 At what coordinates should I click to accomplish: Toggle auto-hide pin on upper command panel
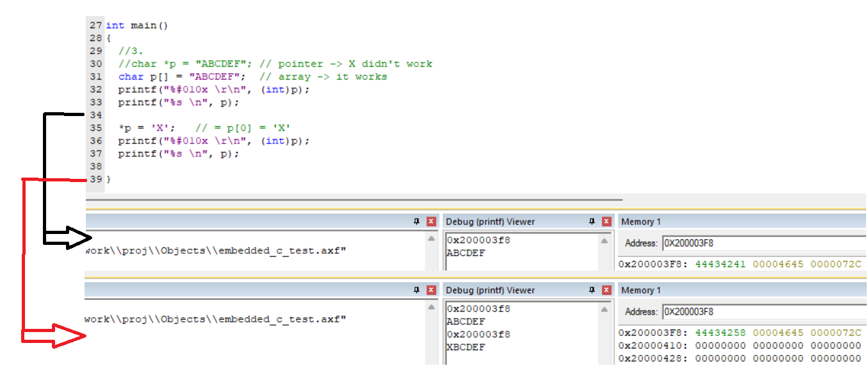[x=416, y=222]
